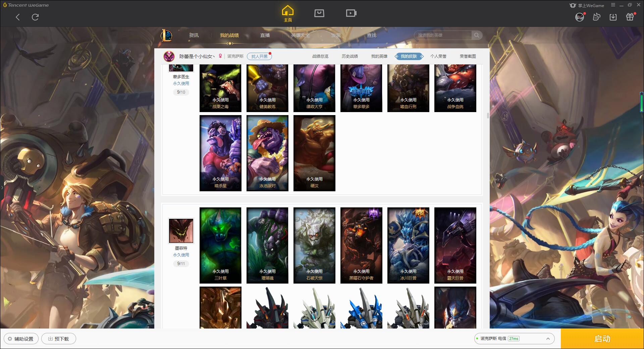This screenshot has width=644, height=349.
Task: Click the 找人开黑 button
Action: (259, 56)
